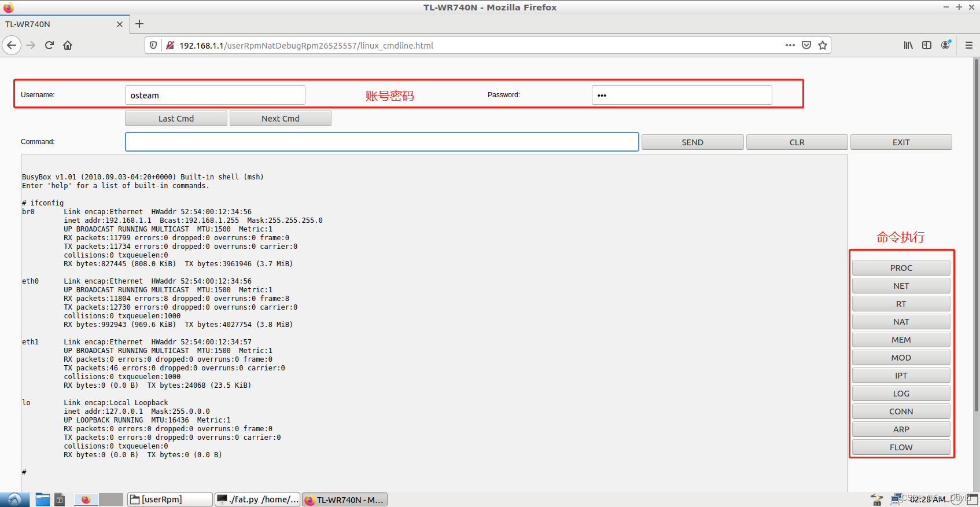Go back to the previous page

(x=12, y=45)
